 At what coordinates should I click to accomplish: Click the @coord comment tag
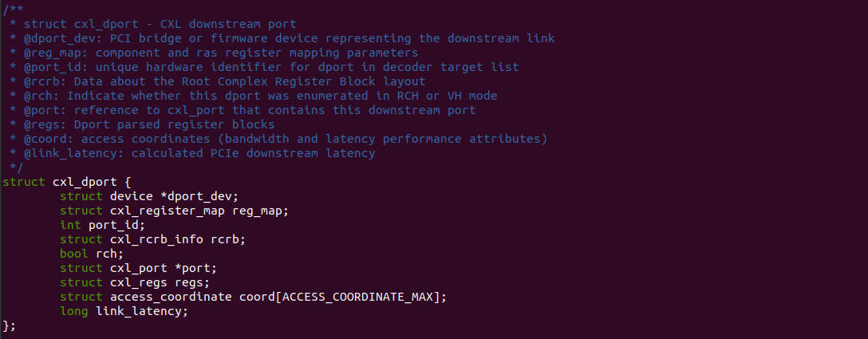point(36,139)
